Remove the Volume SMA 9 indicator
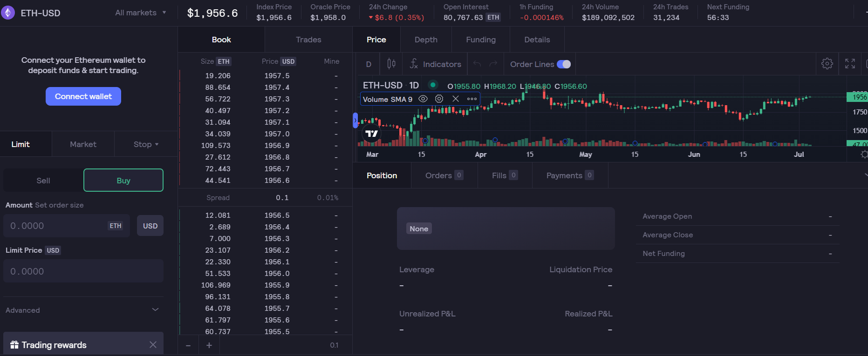 tap(456, 99)
